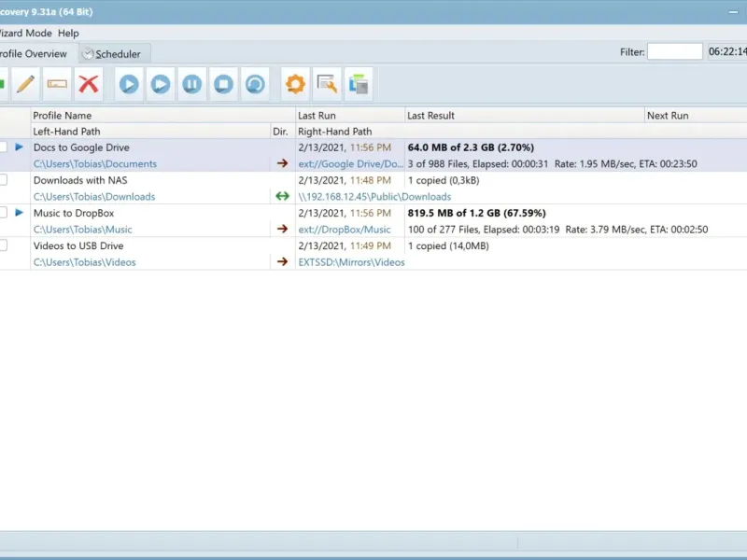
Task: Click the Next Run column header
Action: (668, 116)
